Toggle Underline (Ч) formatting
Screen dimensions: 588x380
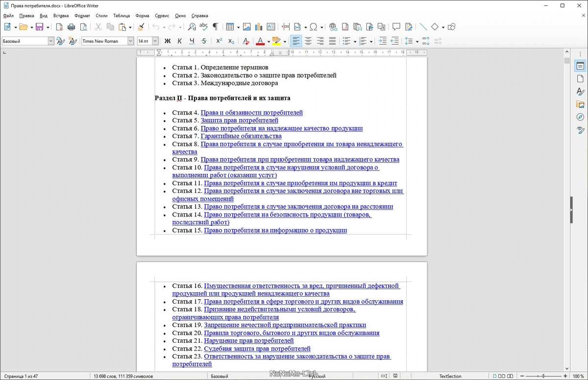click(192, 41)
